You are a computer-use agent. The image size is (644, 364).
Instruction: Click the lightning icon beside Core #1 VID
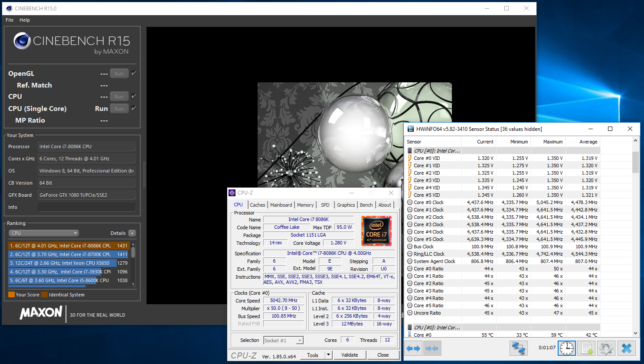tap(410, 166)
